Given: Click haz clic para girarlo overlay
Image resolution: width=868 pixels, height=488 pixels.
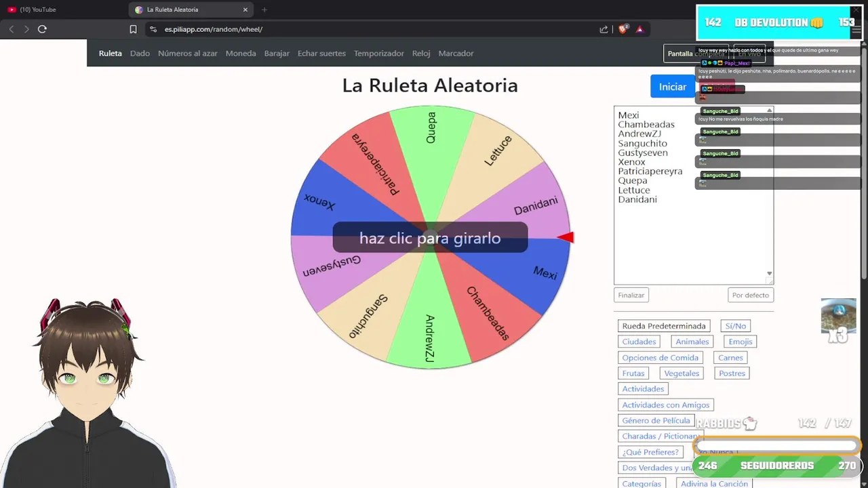Looking at the screenshot, I should point(430,238).
